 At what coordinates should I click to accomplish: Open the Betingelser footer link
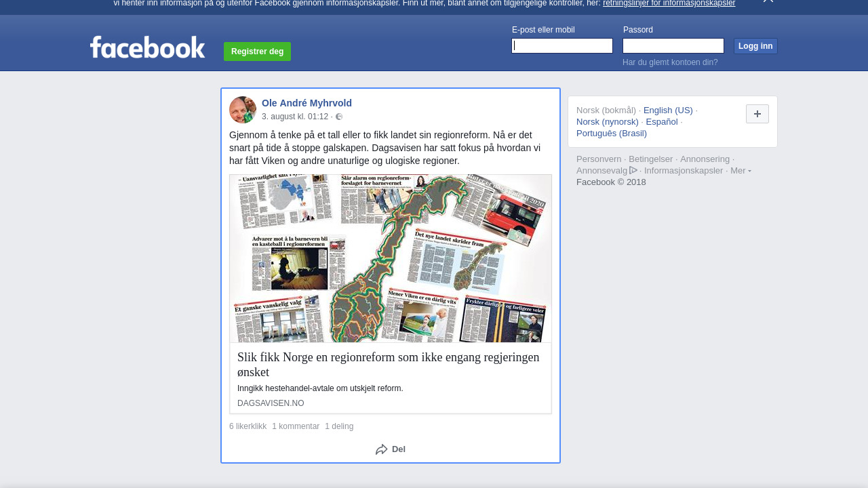pyautogui.click(x=651, y=159)
